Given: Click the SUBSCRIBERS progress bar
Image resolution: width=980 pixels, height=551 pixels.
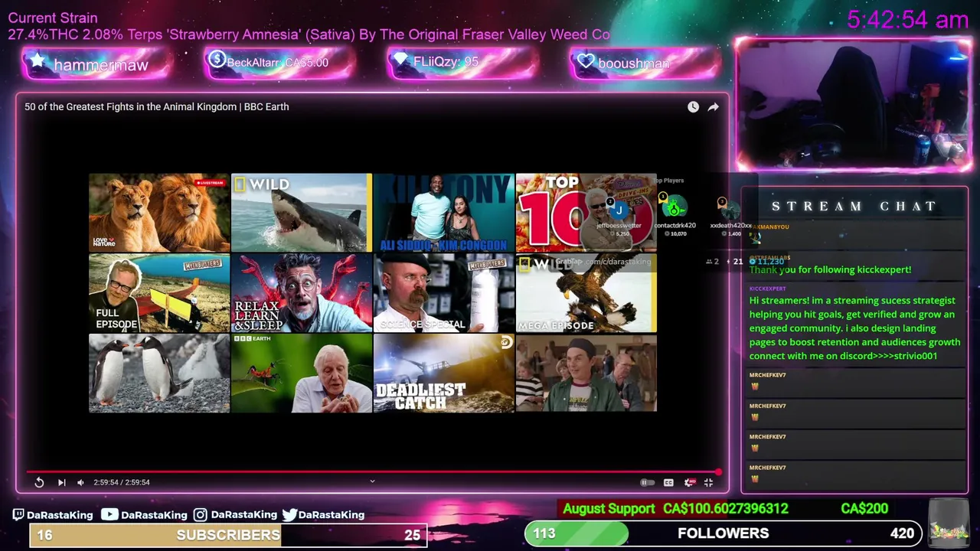Looking at the screenshot, I should tap(228, 535).
